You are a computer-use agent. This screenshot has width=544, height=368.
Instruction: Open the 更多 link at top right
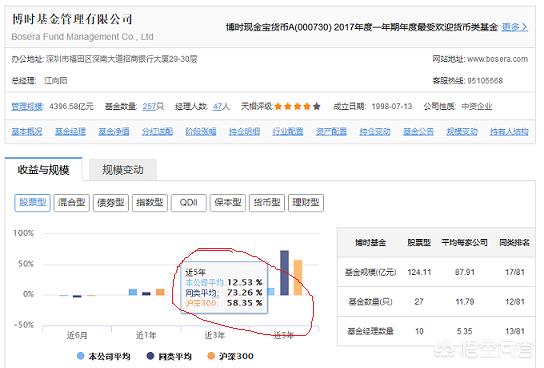click(515, 27)
